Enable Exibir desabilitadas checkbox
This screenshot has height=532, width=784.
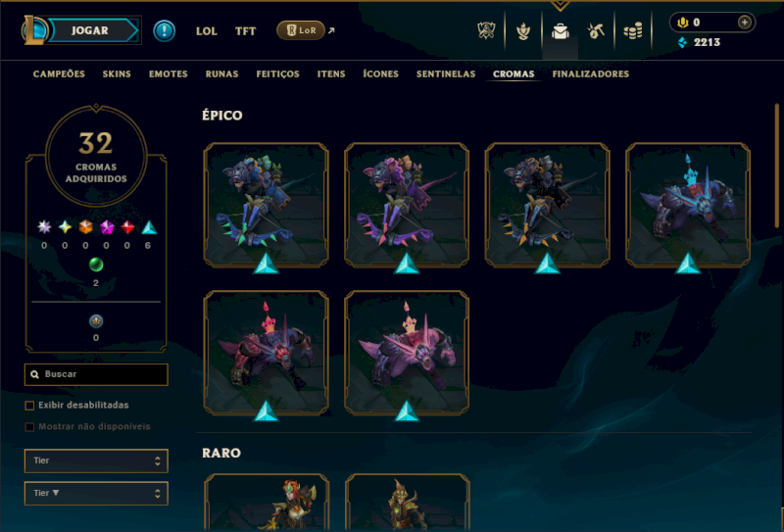click(x=29, y=405)
